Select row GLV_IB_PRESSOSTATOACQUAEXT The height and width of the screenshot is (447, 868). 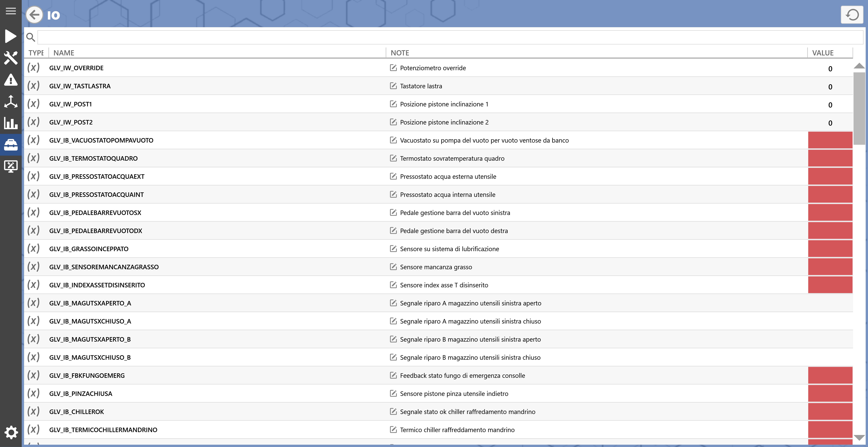coord(438,176)
